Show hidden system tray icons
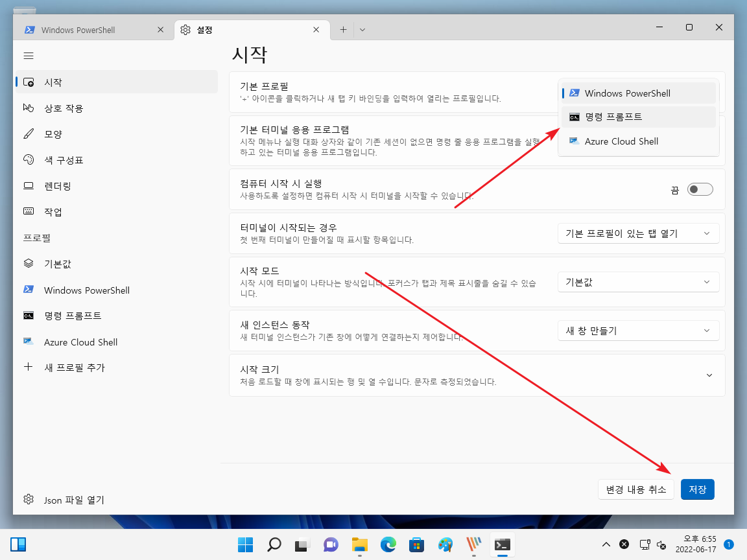Screen dimensions: 747x560 pyautogui.click(x=606, y=544)
